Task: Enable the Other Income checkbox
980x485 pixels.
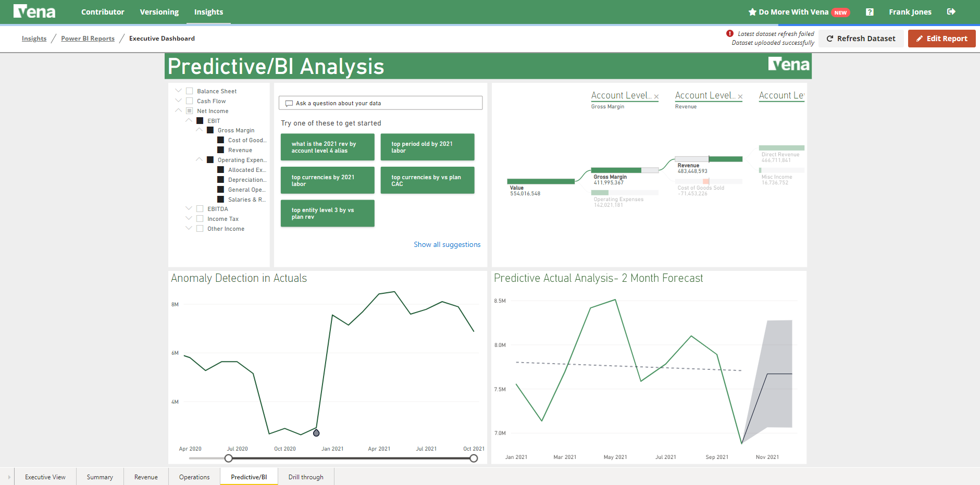Action: [200, 229]
